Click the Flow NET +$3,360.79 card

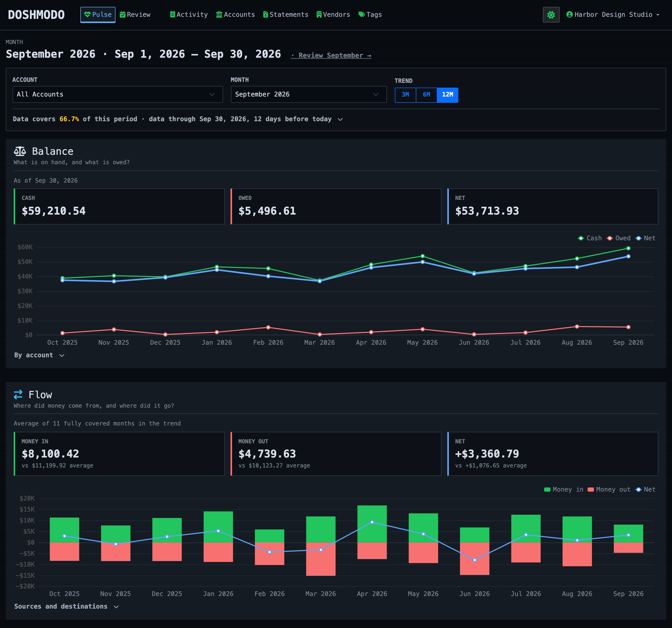(x=553, y=454)
